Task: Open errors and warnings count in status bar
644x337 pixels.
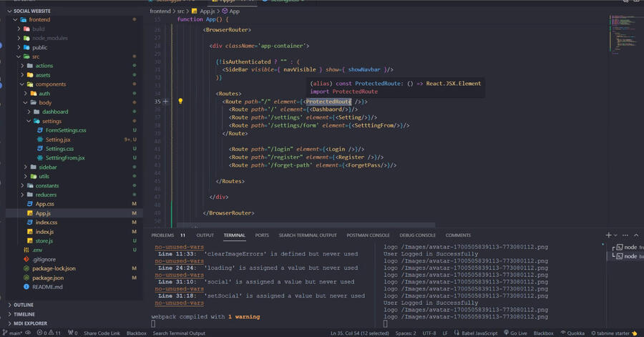Action: pyautogui.click(x=49, y=333)
